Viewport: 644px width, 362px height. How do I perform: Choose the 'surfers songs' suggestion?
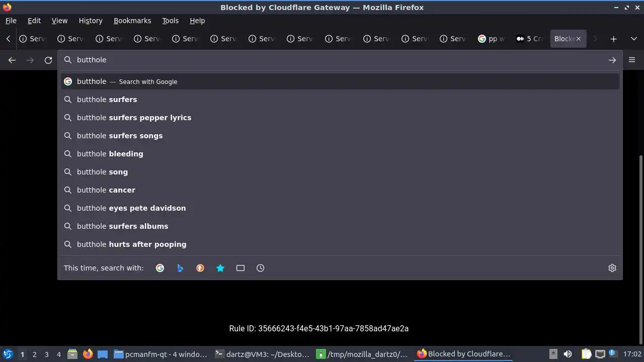coord(340,136)
